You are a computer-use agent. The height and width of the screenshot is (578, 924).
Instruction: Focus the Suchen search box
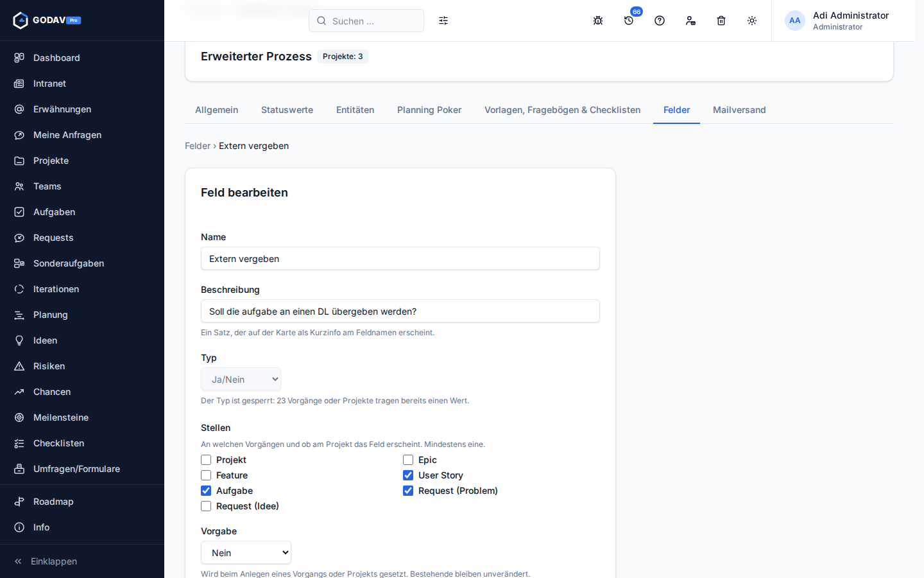tap(366, 21)
